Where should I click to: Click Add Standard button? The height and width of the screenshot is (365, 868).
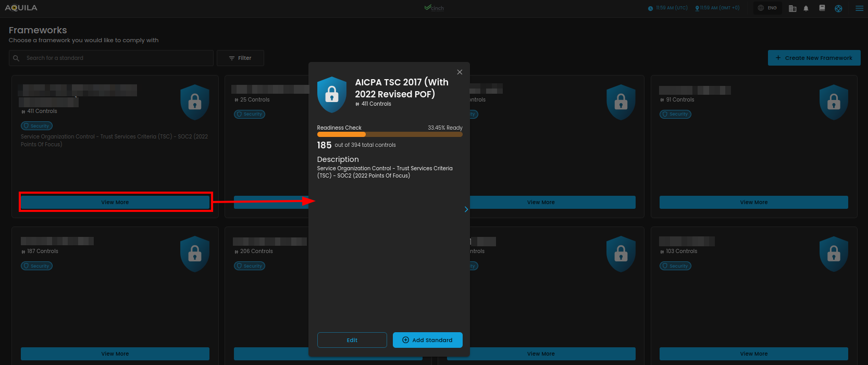click(427, 340)
